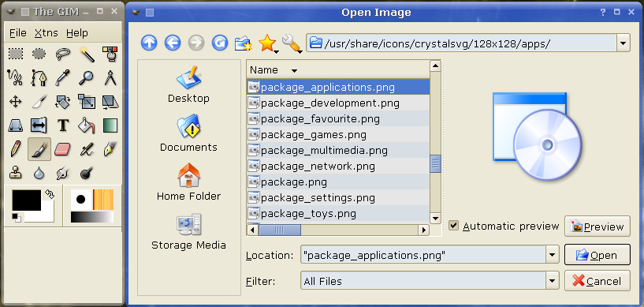This screenshot has height=307, width=644.
Task: Select the Free Select lasso tool
Action: point(63,54)
